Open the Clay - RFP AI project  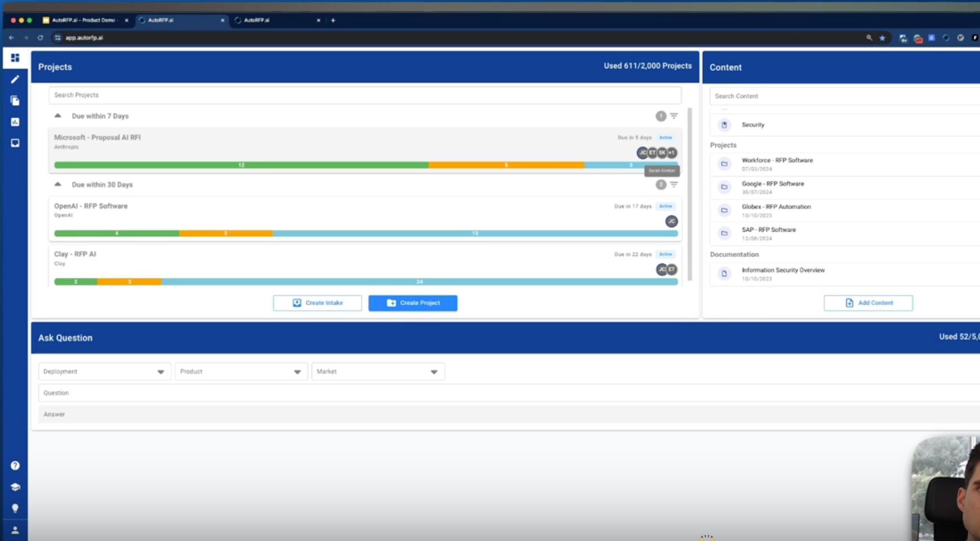point(75,254)
